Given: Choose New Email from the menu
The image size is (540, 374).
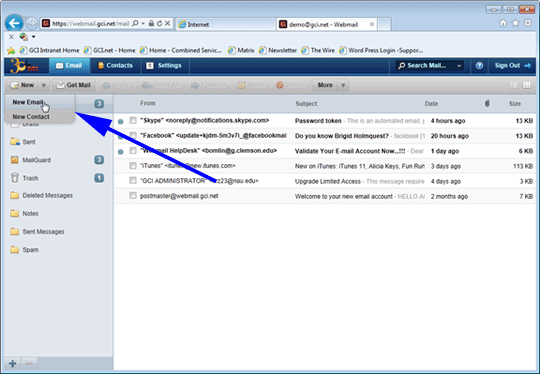Looking at the screenshot, I should [28, 102].
